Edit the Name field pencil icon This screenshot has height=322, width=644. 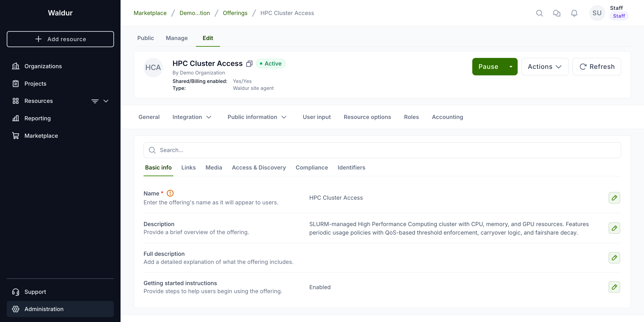[614, 198]
